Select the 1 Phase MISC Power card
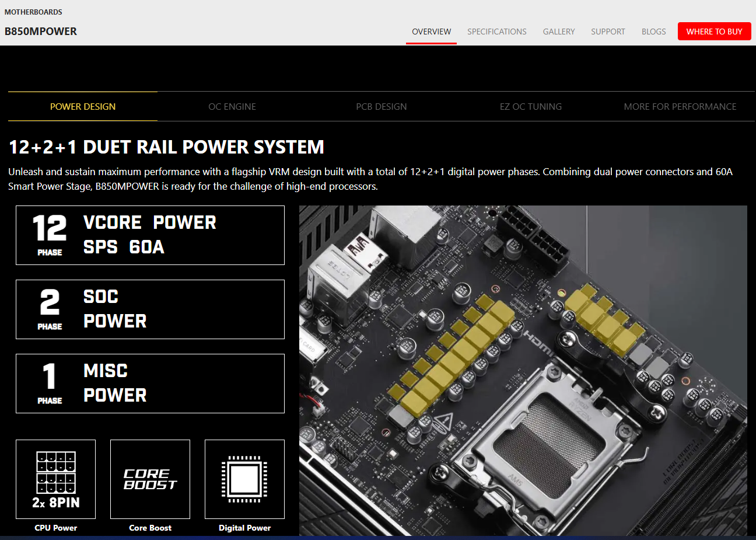756x540 pixels. pos(150,384)
